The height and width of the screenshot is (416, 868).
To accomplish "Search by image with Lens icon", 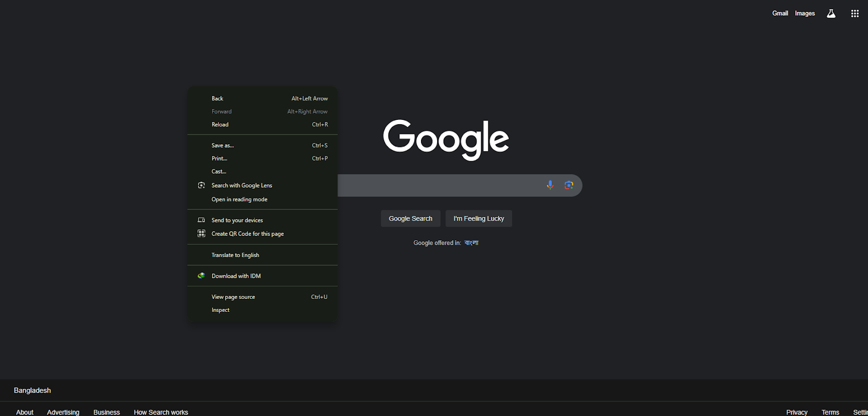I will click(569, 185).
